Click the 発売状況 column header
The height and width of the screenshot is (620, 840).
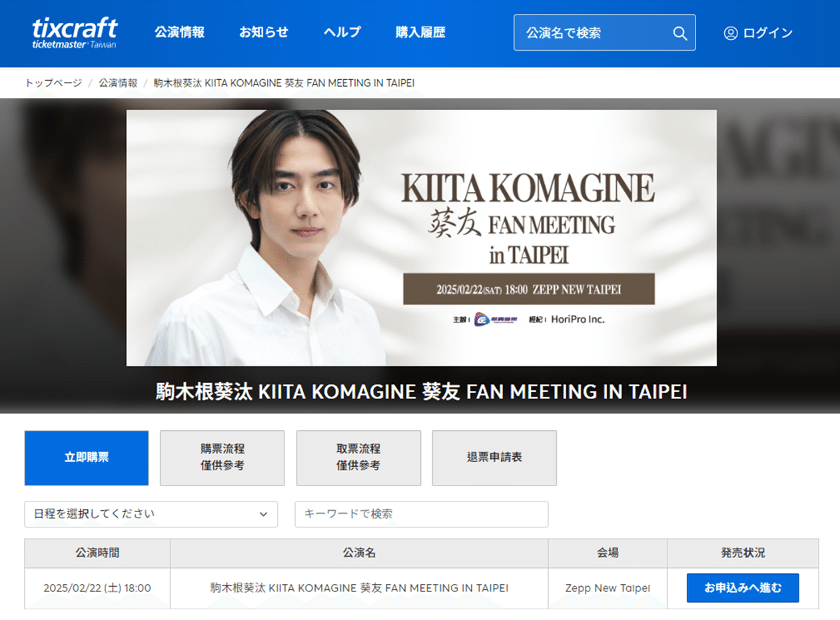click(x=743, y=553)
